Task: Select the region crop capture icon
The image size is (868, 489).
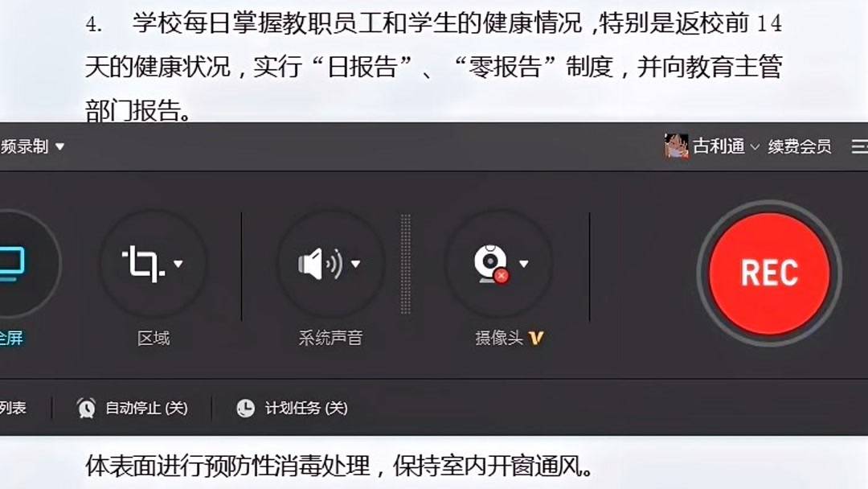Action: [x=143, y=264]
